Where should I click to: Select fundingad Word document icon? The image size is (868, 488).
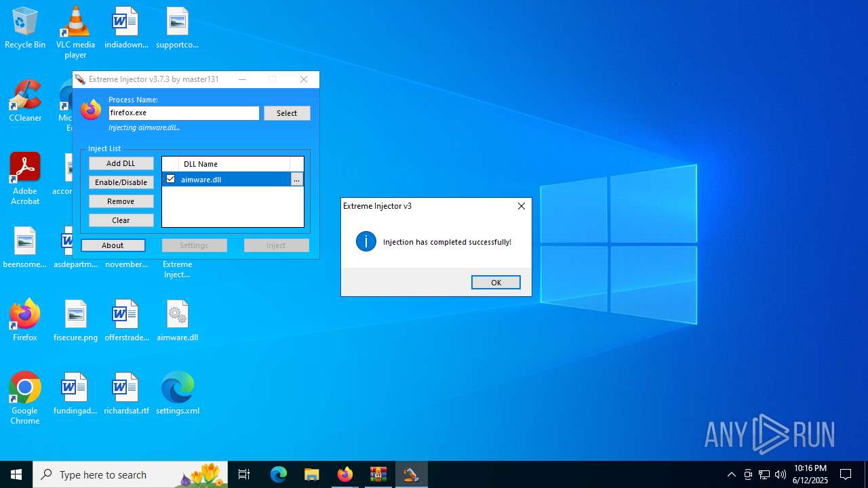click(75, 394)
